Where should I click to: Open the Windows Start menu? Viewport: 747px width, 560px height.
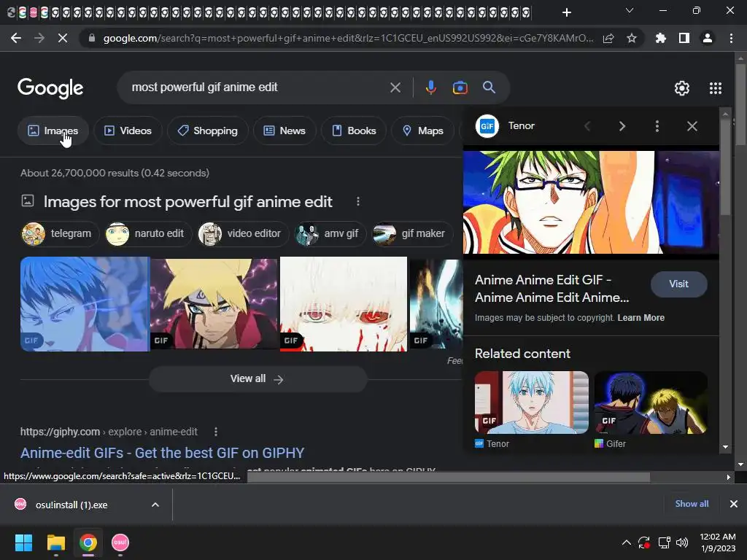pos(23,542)
